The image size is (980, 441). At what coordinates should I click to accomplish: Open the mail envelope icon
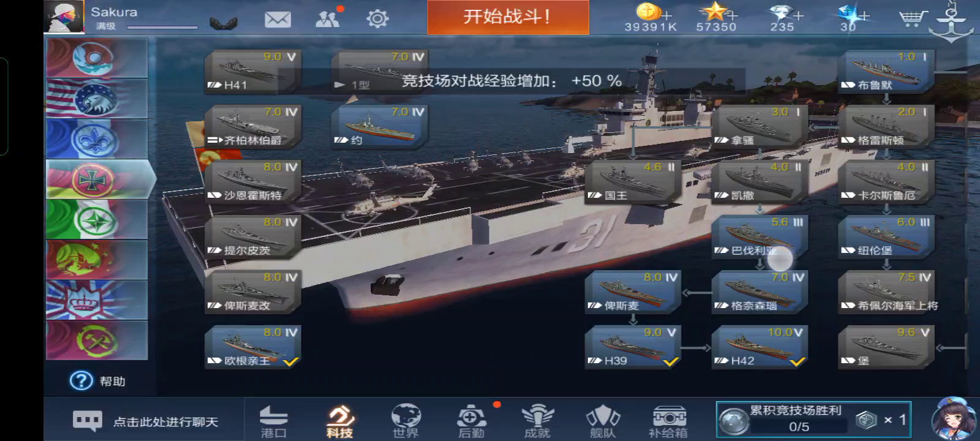coord(277,20)
